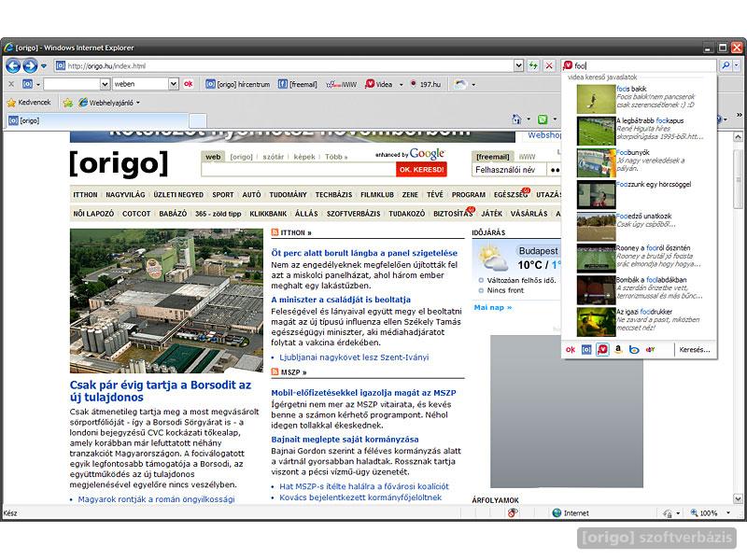
Task: Click the address bar showing origo.hu/index.html
Action: pos(284,65)
